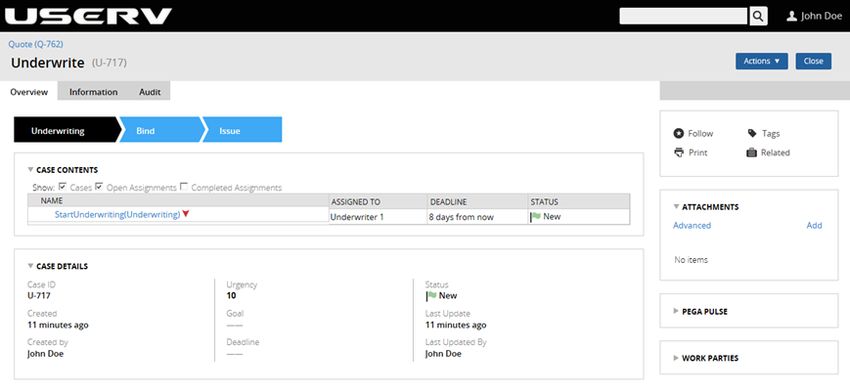Collapse the Attachments panel

676,207
